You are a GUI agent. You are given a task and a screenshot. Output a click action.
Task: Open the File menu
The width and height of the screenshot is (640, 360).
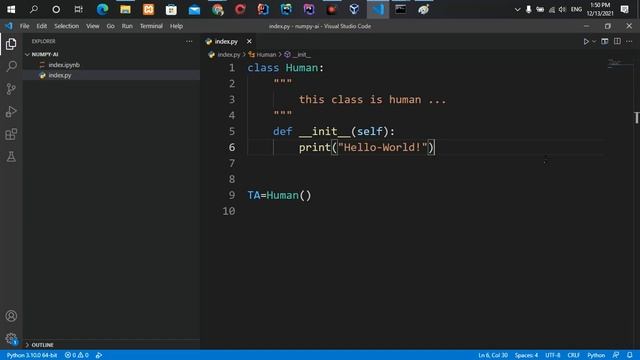click(24, 26)
